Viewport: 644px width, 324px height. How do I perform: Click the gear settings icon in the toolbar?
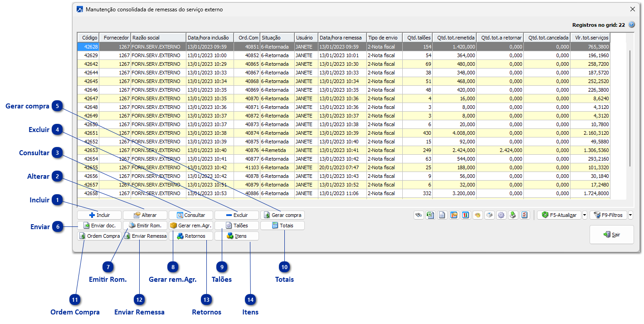pos(501,215)
